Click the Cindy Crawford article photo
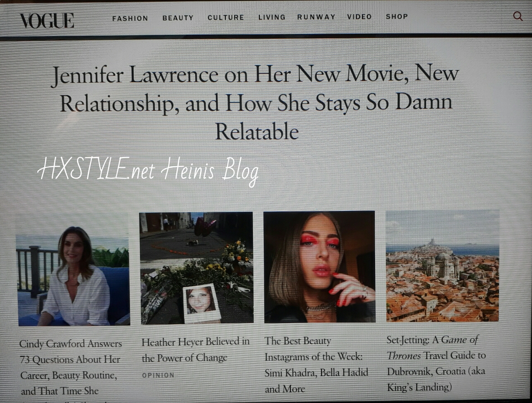Viewport: 532px width, 403px height. [x=73, y=275]
